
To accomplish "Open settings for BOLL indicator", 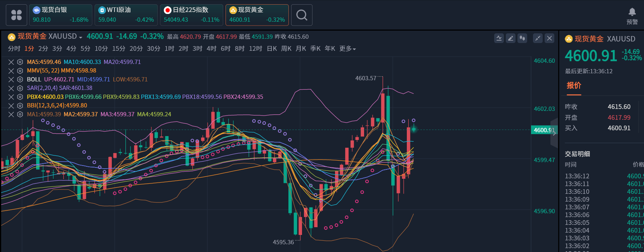I will tap(20, 79).
